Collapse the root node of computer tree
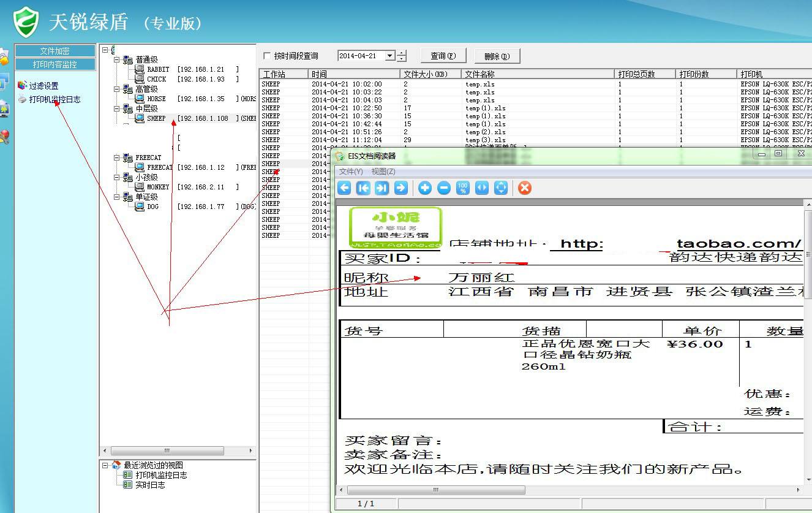812x513 pixels. click(105, 50)
